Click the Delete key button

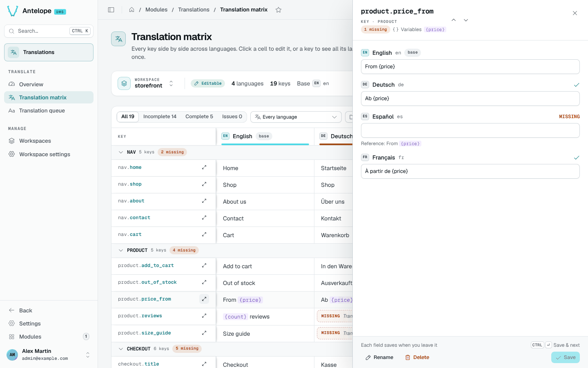(417, 357)
